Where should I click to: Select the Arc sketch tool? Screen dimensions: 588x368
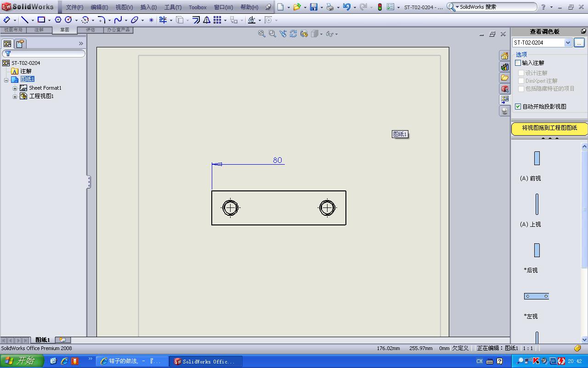tap(85, 20)
